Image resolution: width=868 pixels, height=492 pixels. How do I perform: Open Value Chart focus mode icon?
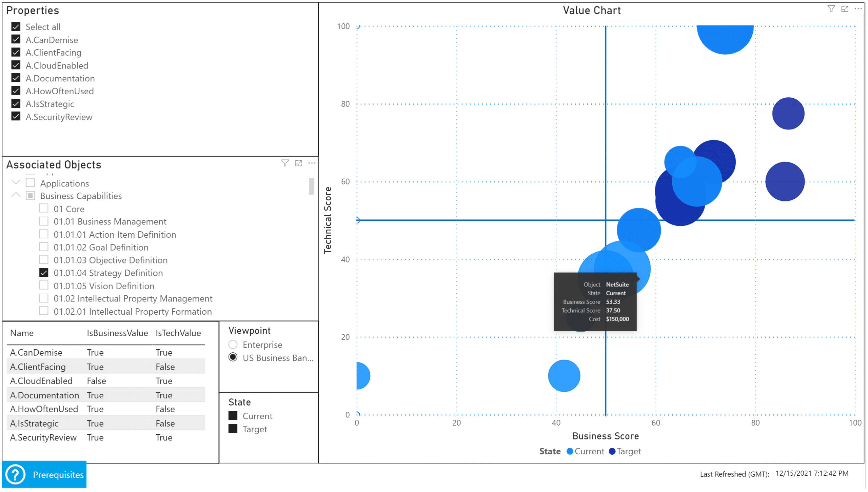point(845,9)
